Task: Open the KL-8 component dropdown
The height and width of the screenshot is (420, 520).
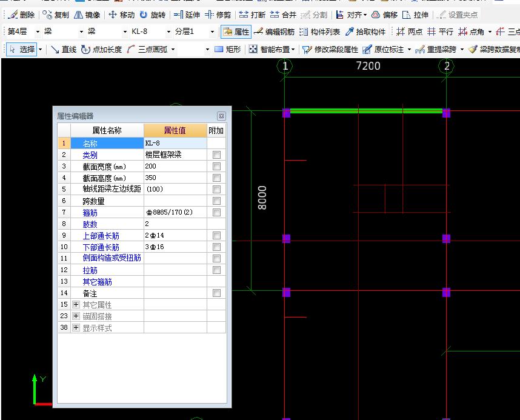Action: coord(168,32)
